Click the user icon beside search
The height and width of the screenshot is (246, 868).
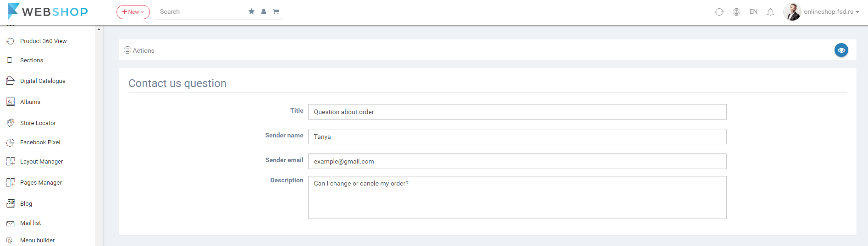click(x=264, y=11)
